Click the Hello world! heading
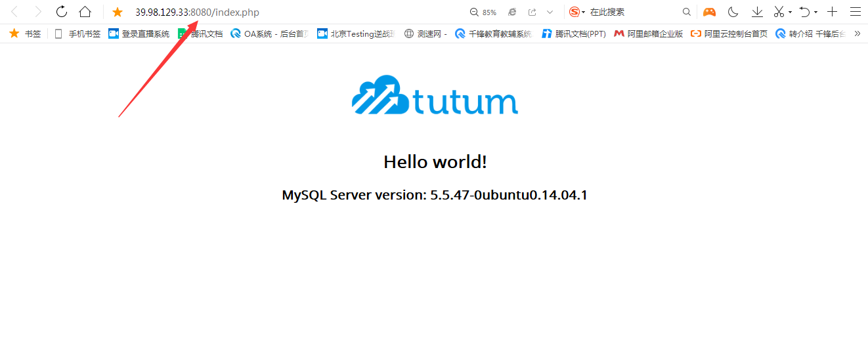 [x=435, y=161]
